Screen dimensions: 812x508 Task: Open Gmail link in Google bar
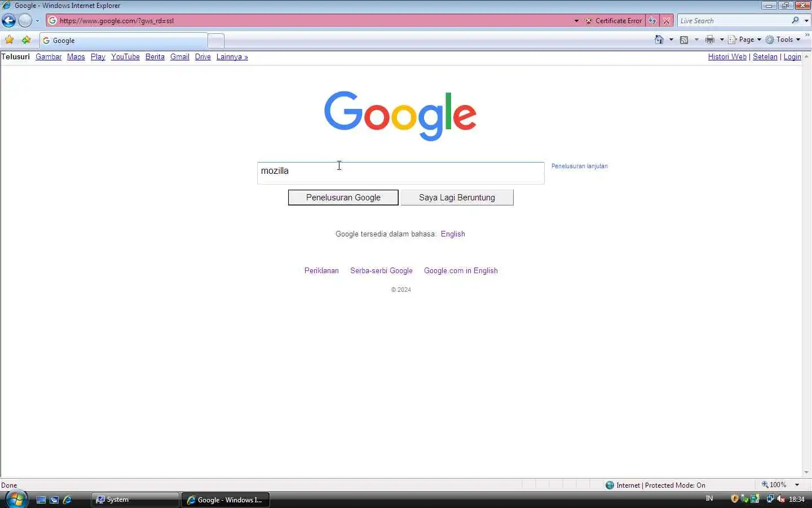pyautogui.click(x=180, y=57)
